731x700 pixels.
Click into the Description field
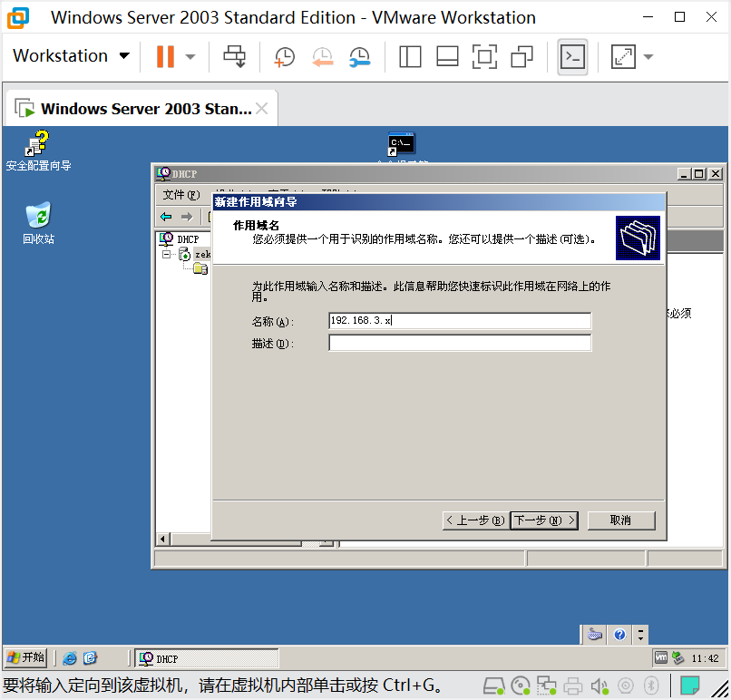coord(460,343)
